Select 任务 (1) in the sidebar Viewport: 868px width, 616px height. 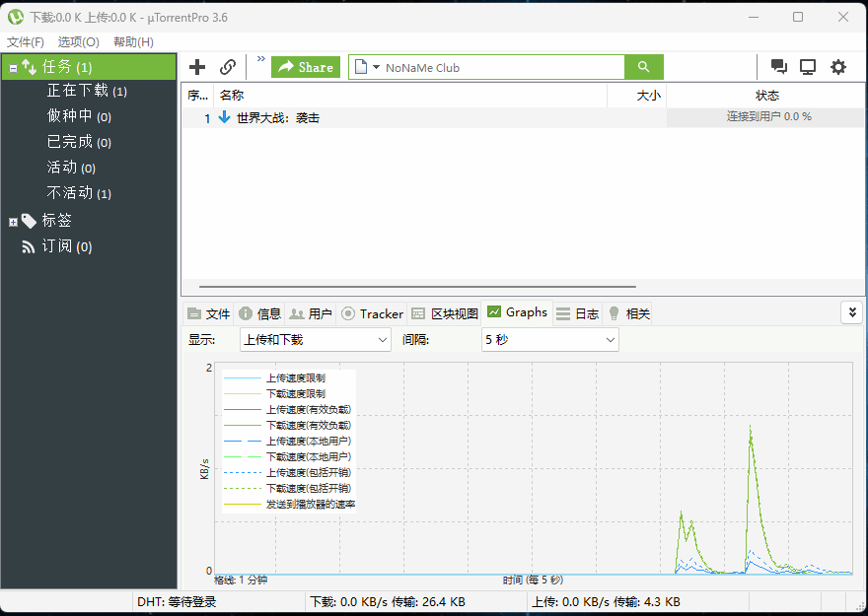tap(89, 67)
